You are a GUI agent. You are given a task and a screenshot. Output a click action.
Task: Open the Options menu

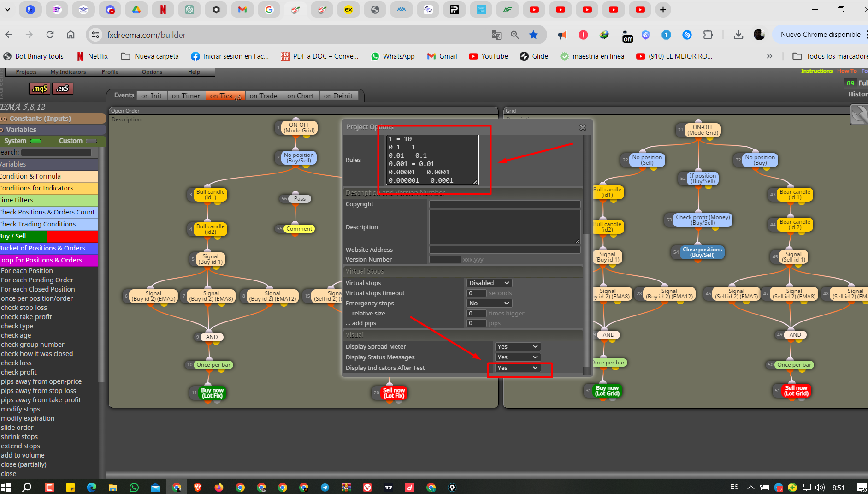pyautogui.click(x=152, y=72)
